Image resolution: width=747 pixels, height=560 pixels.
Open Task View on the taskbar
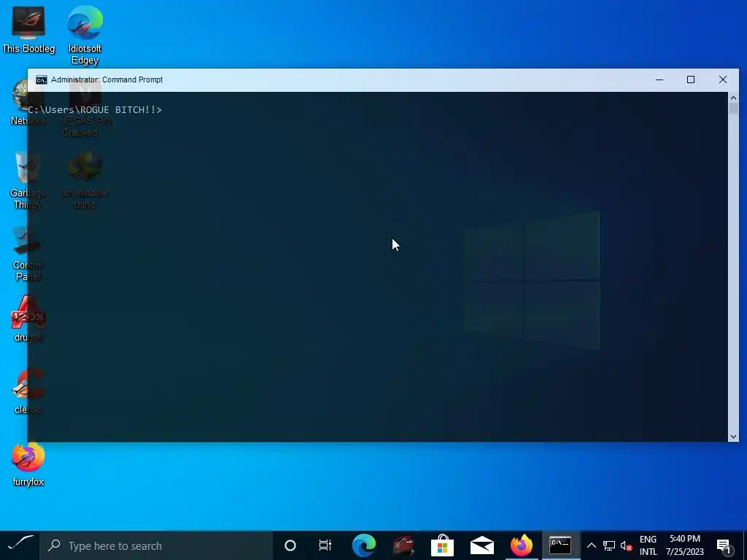[x=325, y=545]
